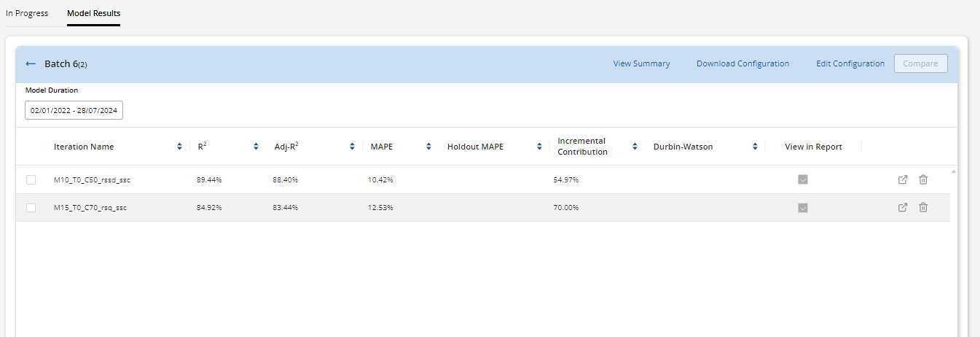The image size is (980, 337).
Task: Click the back arrow beside Batch 6
Action: click(31, 64)
